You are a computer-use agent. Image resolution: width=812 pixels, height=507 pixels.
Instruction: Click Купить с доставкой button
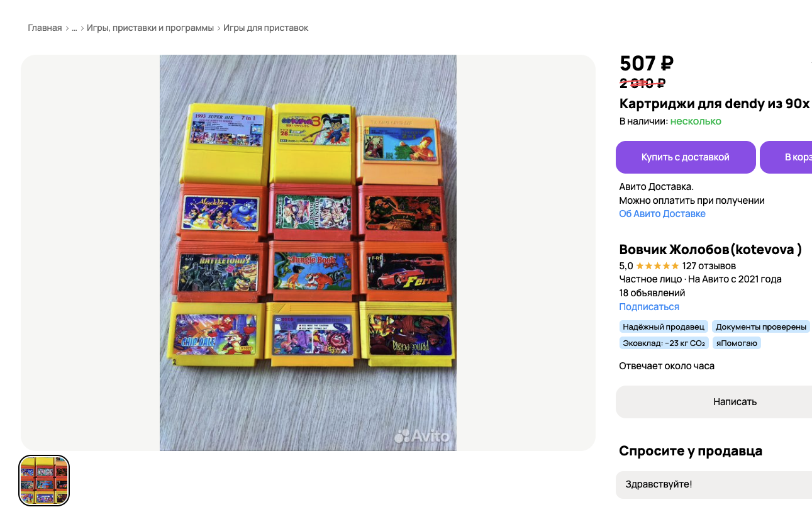[x=686, y=157]
